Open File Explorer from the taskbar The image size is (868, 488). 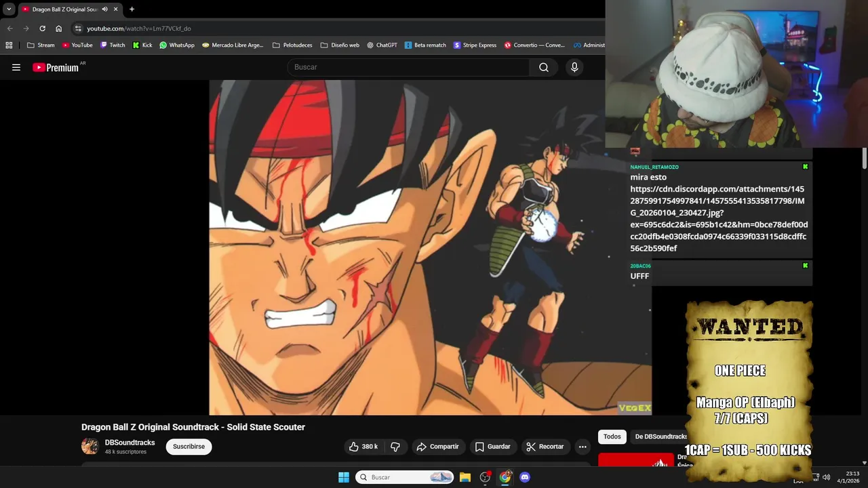point(465,477)
